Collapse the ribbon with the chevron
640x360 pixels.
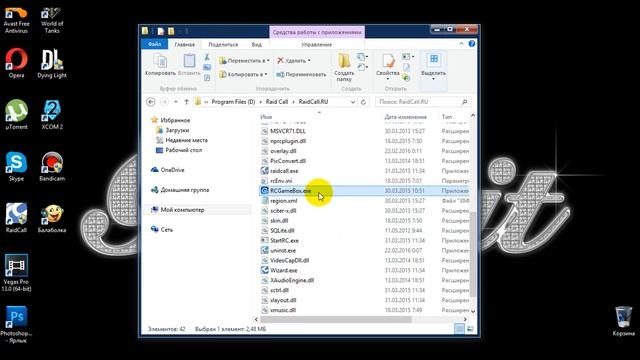(x=462, y=44)
